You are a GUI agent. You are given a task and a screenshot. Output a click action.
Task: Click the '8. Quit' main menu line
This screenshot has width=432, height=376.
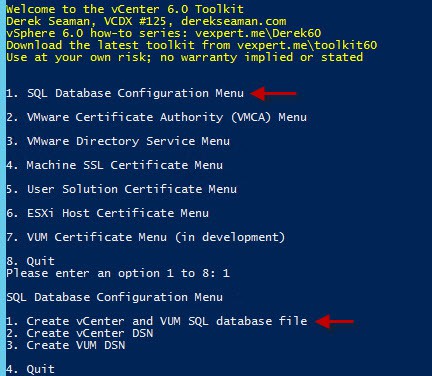pos(30,261)
